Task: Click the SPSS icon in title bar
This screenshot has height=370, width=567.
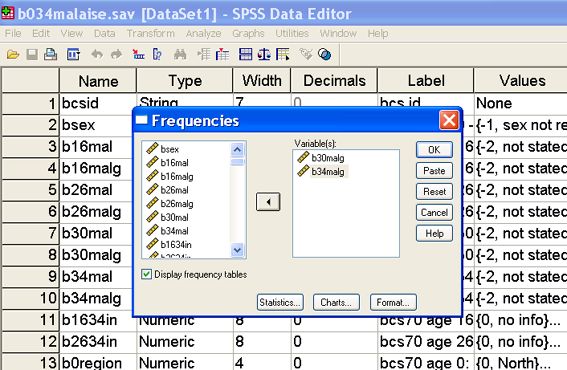Action: (8, 13)
